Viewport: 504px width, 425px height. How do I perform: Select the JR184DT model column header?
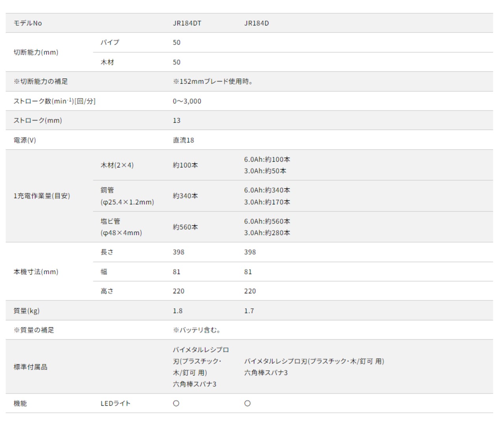[187, 23]
